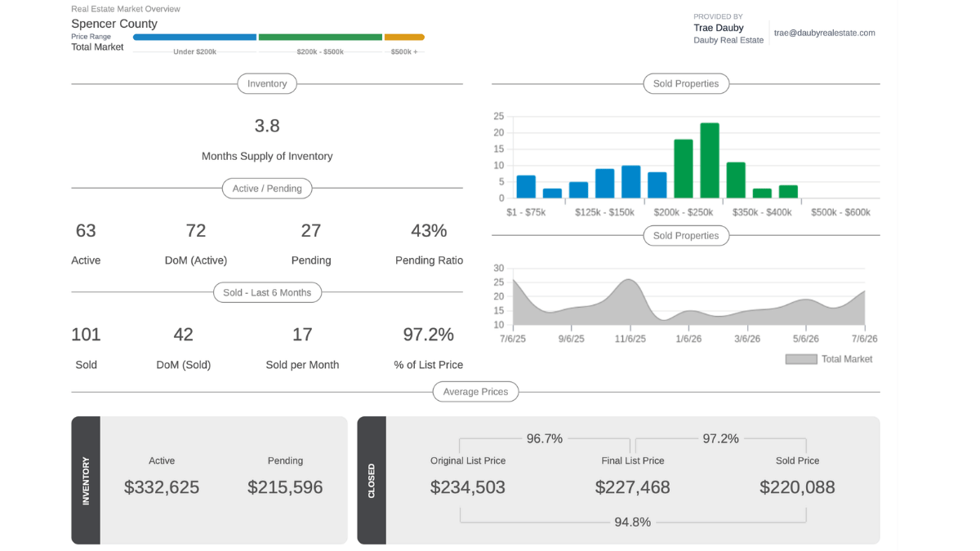The height and width of the screenshot is (551, 980).
Task: Click the Pending Ratio label
Action: click(429, 260)
